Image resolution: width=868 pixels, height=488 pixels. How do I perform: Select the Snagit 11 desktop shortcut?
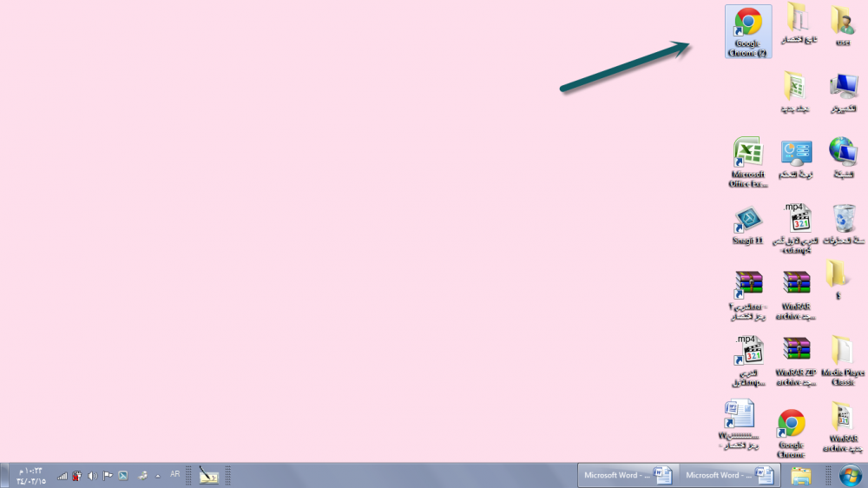click(747, 221)
